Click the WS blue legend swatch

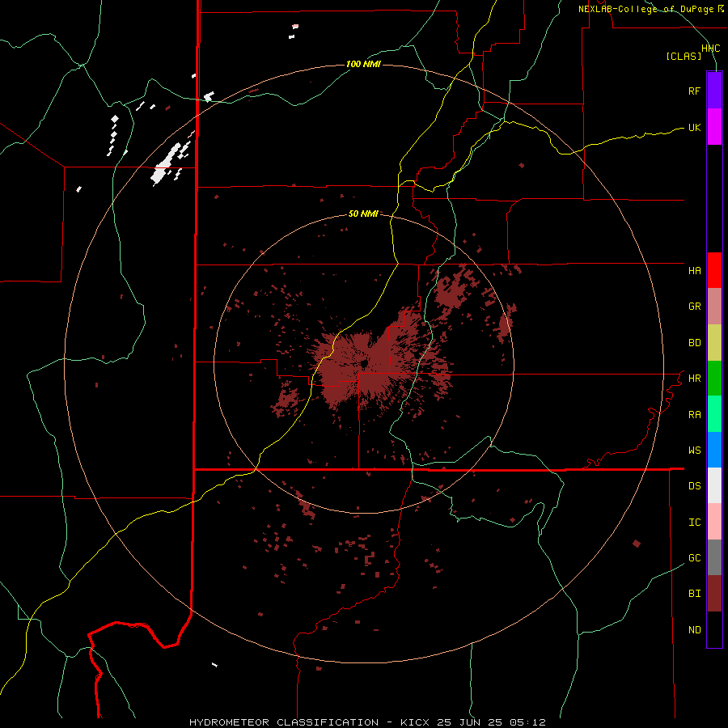click(714, 450)
